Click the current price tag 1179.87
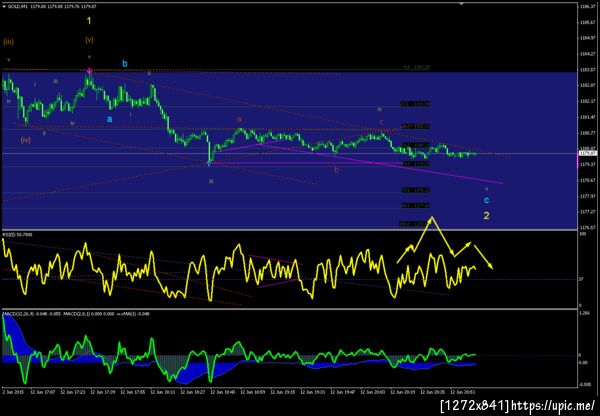Screen dimensions: 600x416 click(x=588, y=153)
